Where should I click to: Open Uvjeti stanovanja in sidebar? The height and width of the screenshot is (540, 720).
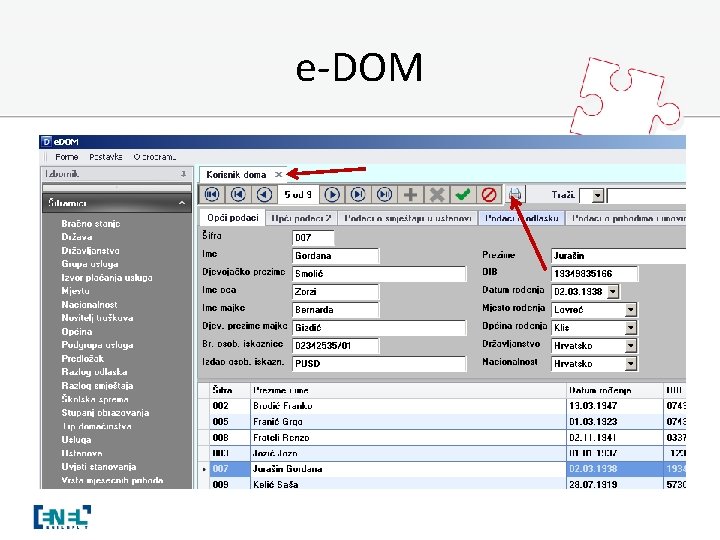tap(99, 467)
